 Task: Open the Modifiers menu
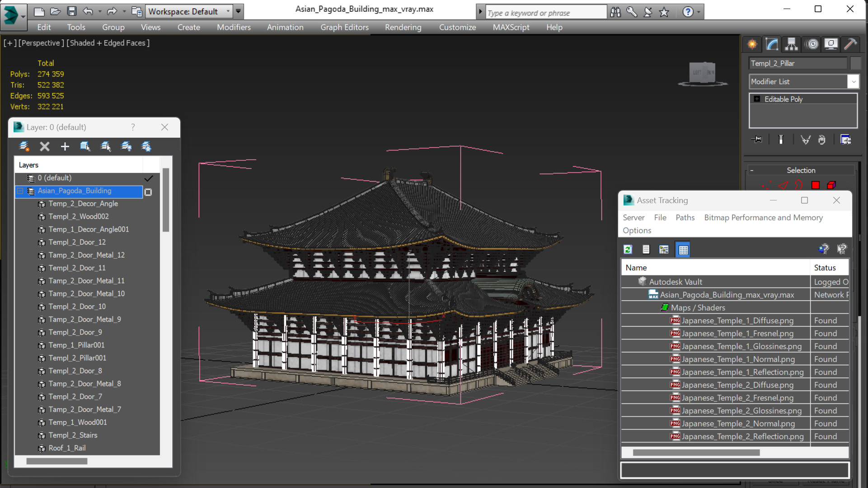coord(234,27)
